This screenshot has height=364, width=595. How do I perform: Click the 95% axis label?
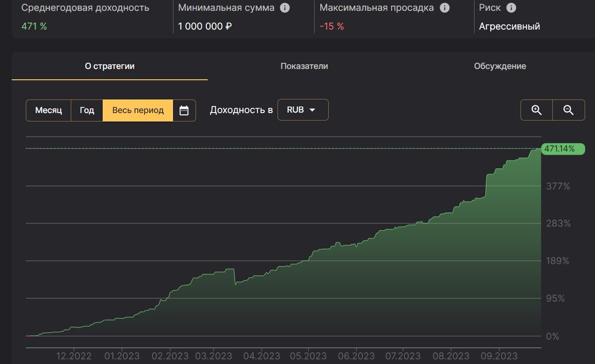(555, 298)
